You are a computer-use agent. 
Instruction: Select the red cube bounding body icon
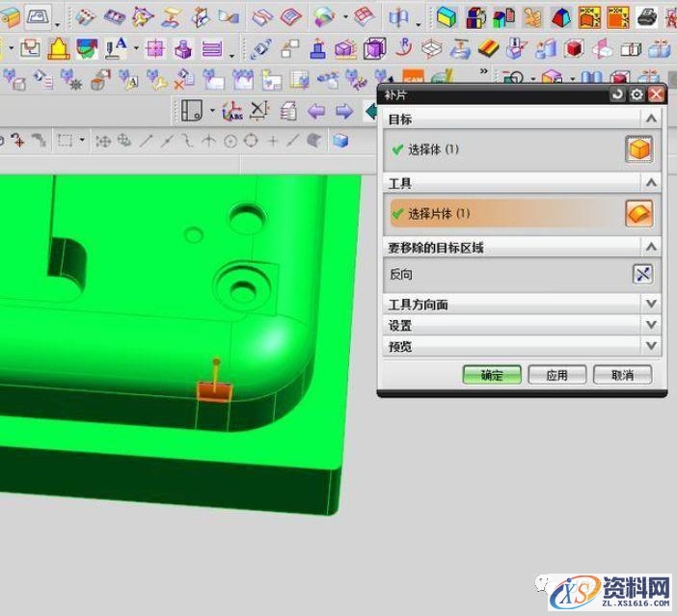(574, 48)
